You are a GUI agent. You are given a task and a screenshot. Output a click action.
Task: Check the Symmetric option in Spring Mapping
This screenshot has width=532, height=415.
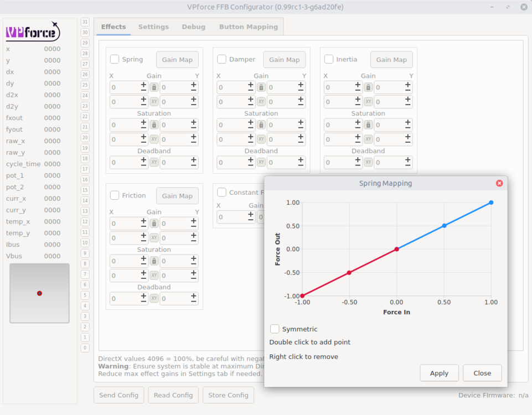coord(275,329)
